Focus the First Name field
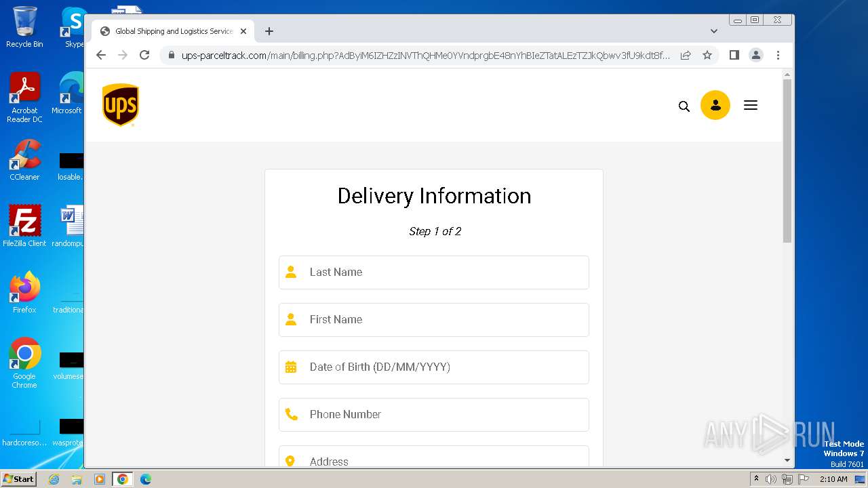868x488 pixels. coord(434,320)
